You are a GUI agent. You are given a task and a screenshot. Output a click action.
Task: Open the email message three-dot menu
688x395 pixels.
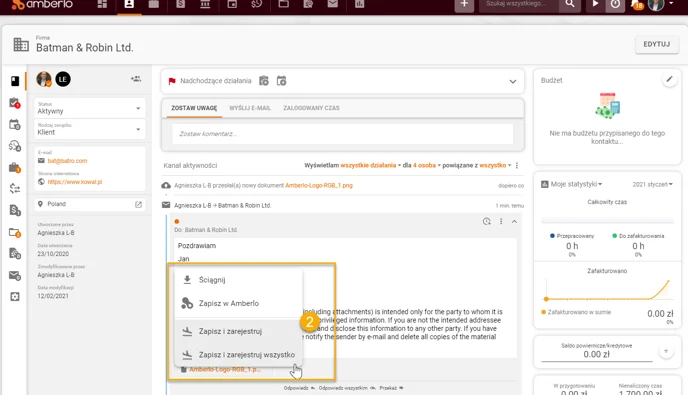[501, 222]
